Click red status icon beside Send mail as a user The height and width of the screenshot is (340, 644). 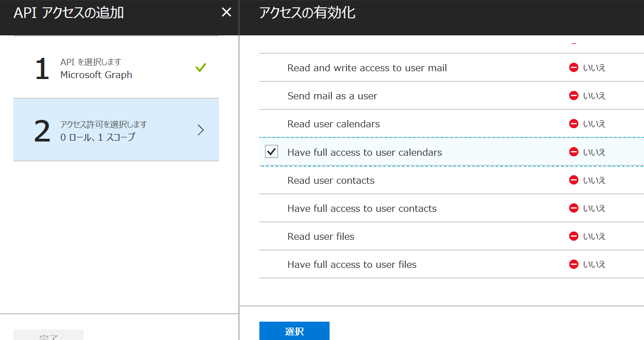(x=573, y=96)
